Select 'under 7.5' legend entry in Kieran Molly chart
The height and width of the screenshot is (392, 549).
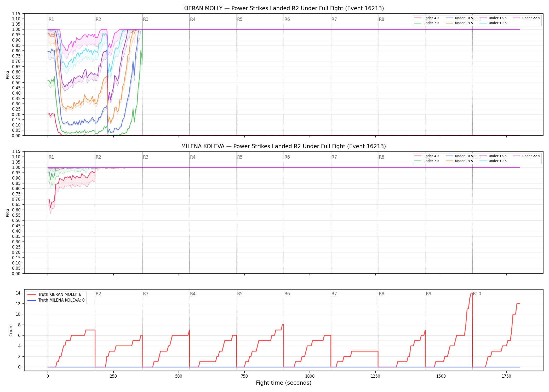[x=427, y=23]
